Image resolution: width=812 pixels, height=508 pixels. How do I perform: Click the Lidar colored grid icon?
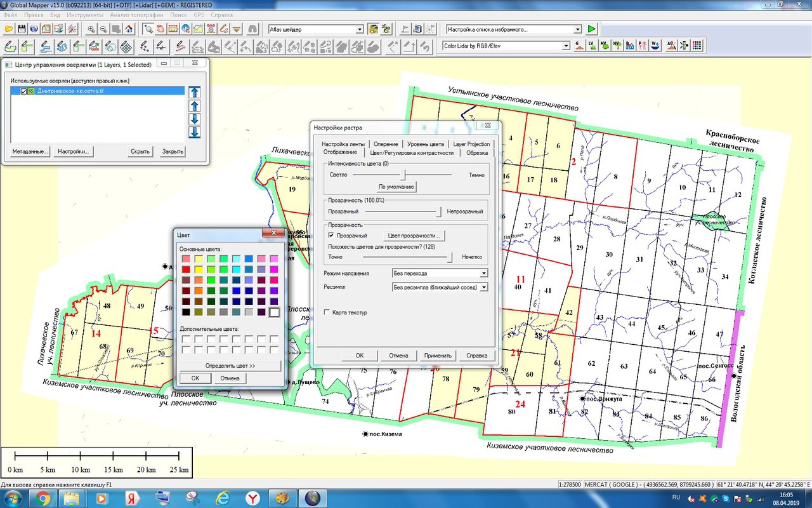tap(697, 46)
